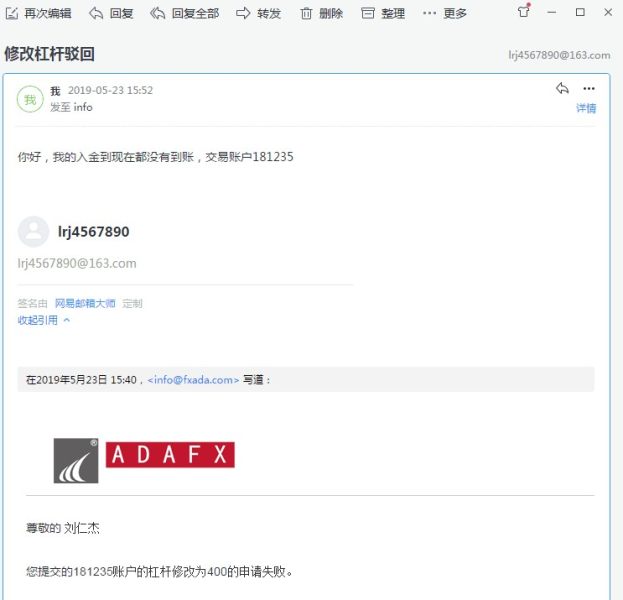Forward the email with 转发
The height and width of the screenshot is (600, 623).
(258, 13)
